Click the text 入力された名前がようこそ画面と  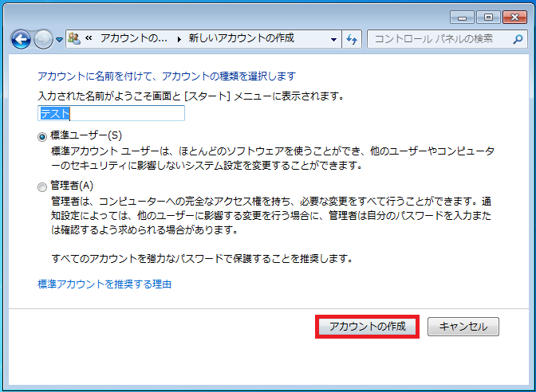109,96
